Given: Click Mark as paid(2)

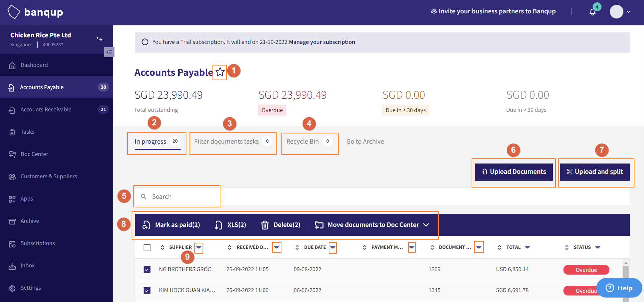Looking at the screenshot, I should pos(171,225).
